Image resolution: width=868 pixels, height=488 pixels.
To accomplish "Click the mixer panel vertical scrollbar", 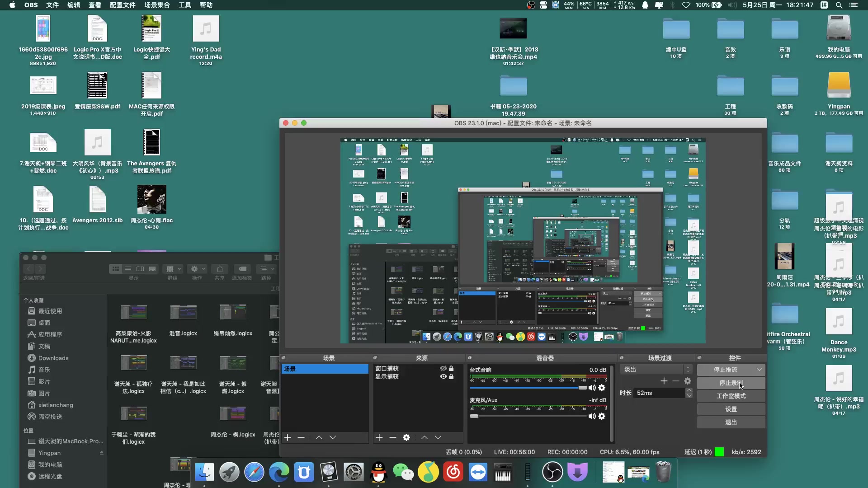I will point(612,403).
